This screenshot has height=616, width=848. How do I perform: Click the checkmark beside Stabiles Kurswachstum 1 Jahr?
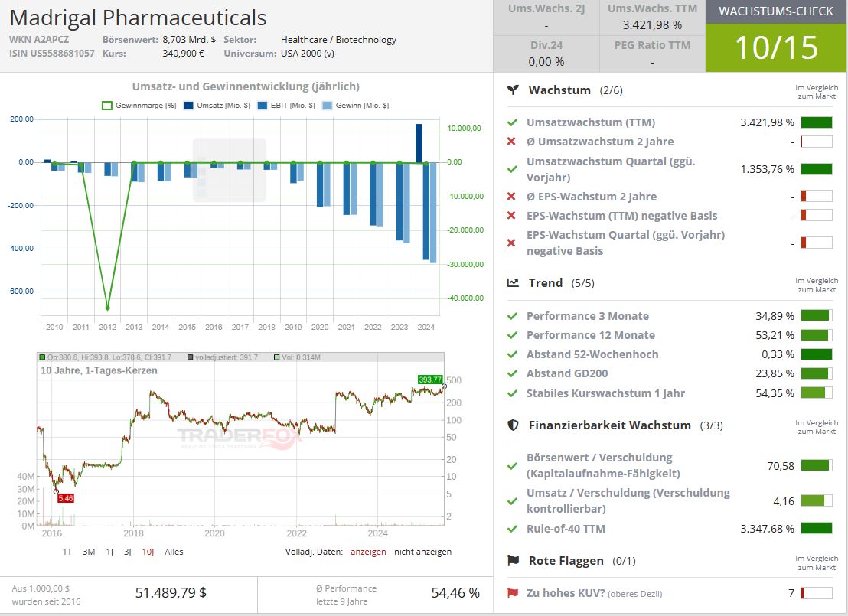point(511,393)
